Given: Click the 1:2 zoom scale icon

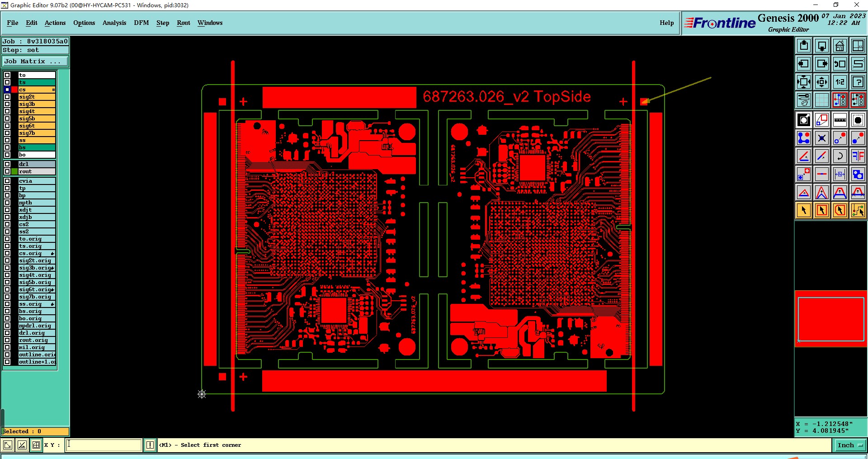Looking at the screenshot, I should [840, 82].
